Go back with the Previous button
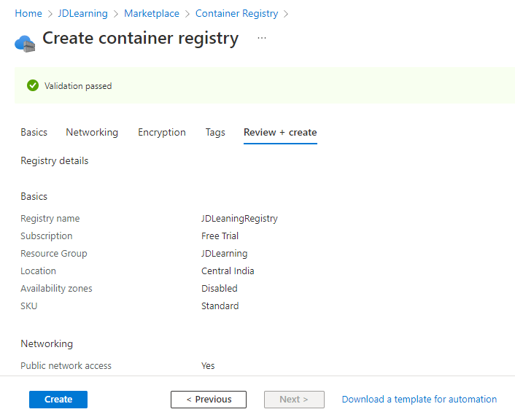 [209, 400]
